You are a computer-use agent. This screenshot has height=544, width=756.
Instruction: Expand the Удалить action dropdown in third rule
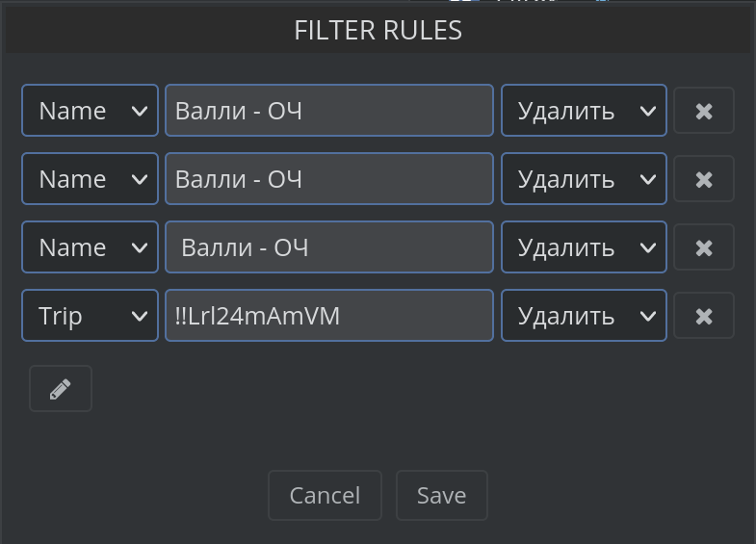584,247
